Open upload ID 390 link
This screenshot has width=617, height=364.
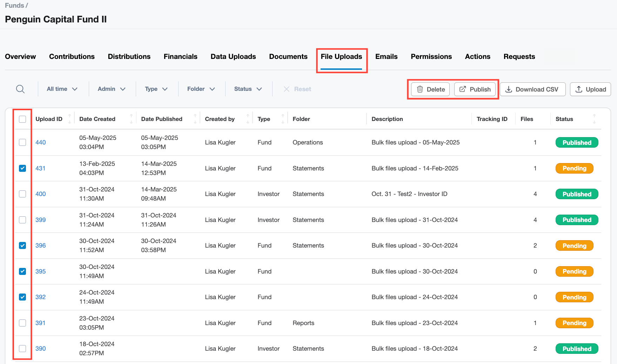41,349
